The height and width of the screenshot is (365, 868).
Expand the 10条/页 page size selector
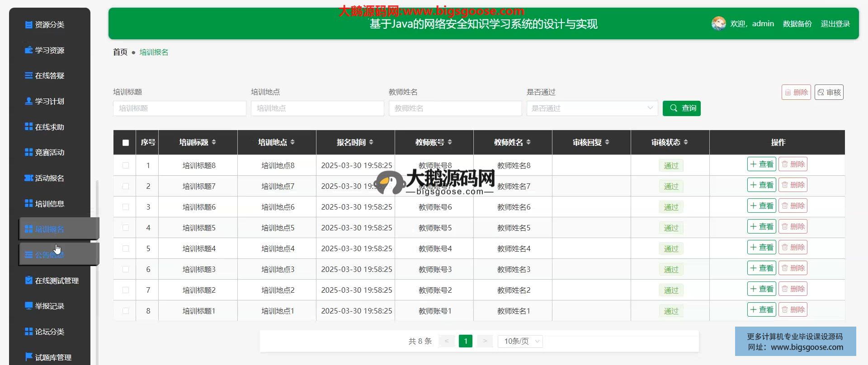[520, 341]
